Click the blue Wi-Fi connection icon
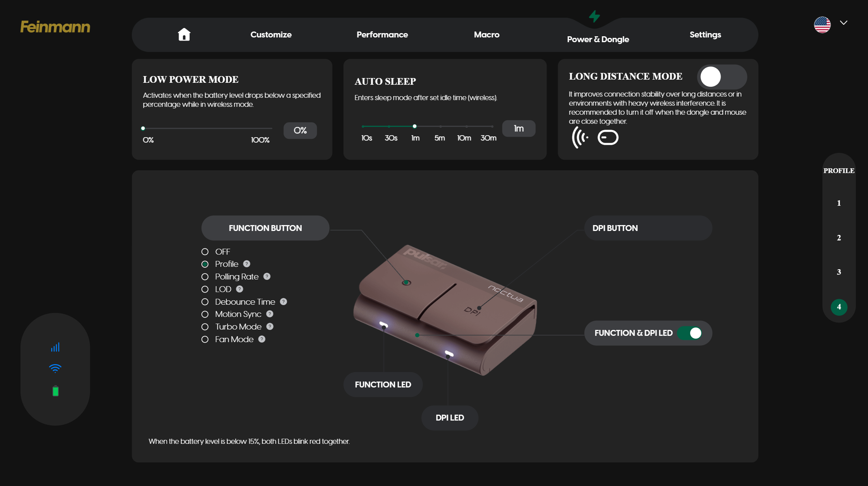The image size is (868, 486). pos(55,369)
